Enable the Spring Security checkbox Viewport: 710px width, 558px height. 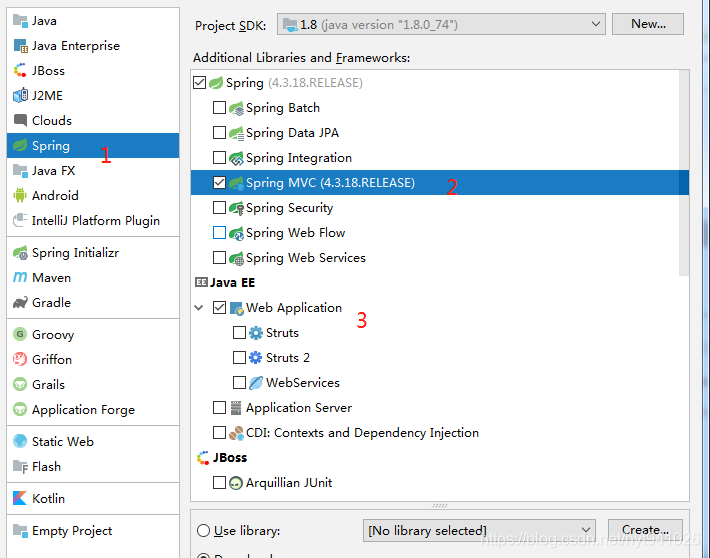[219, 207]
